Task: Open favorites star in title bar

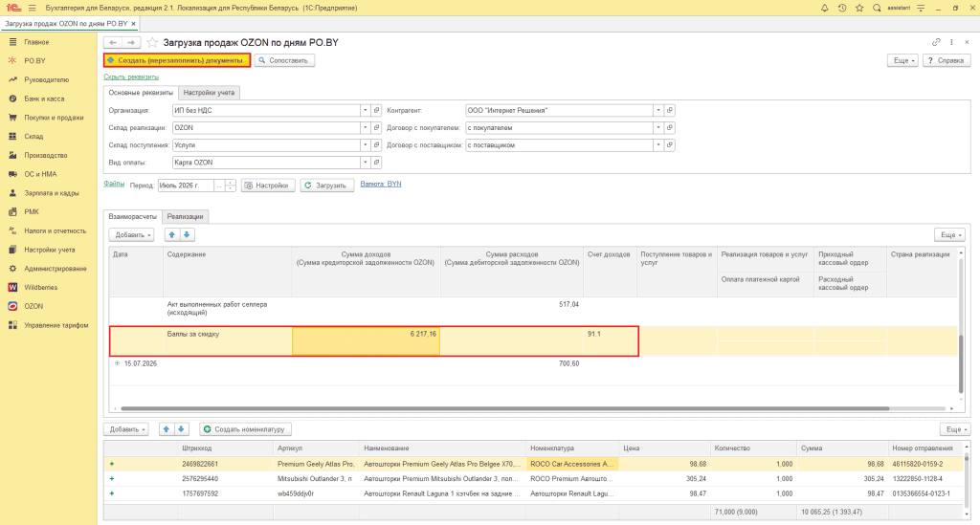Action: tap(859, 8)
